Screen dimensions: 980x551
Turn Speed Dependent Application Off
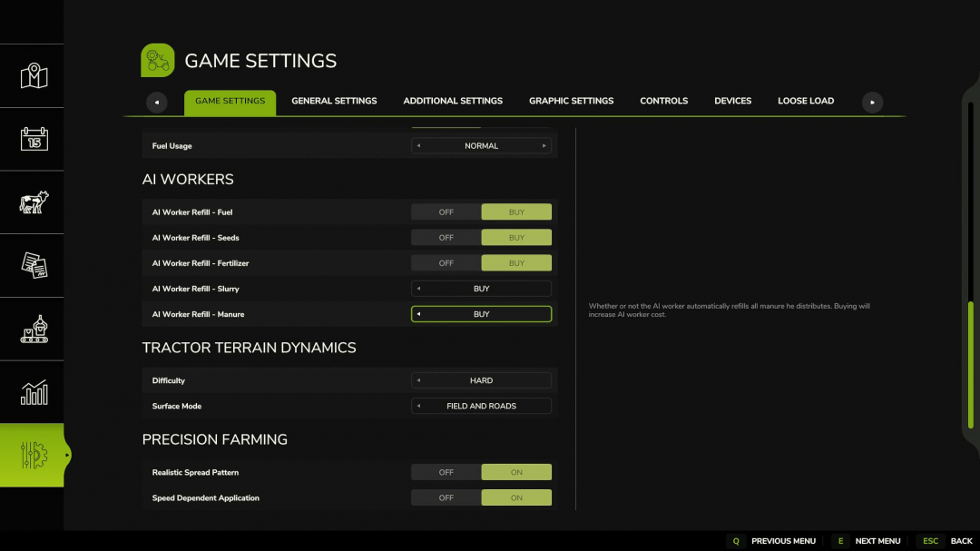[446, 497]
